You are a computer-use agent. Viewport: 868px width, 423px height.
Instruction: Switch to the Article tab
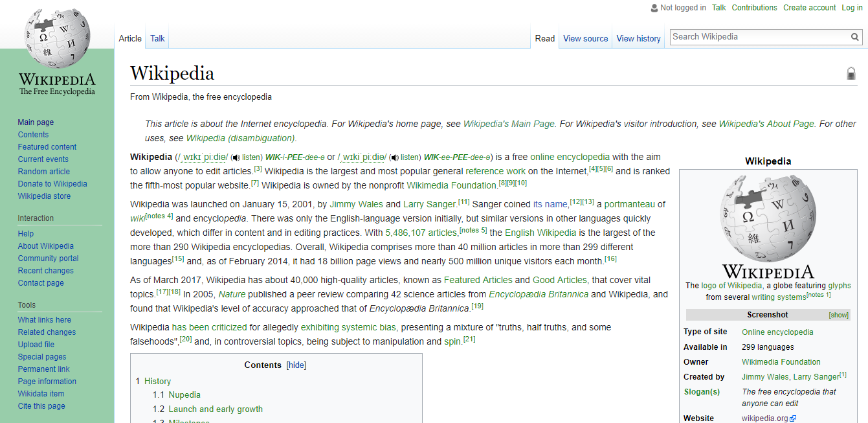[130, 39]
